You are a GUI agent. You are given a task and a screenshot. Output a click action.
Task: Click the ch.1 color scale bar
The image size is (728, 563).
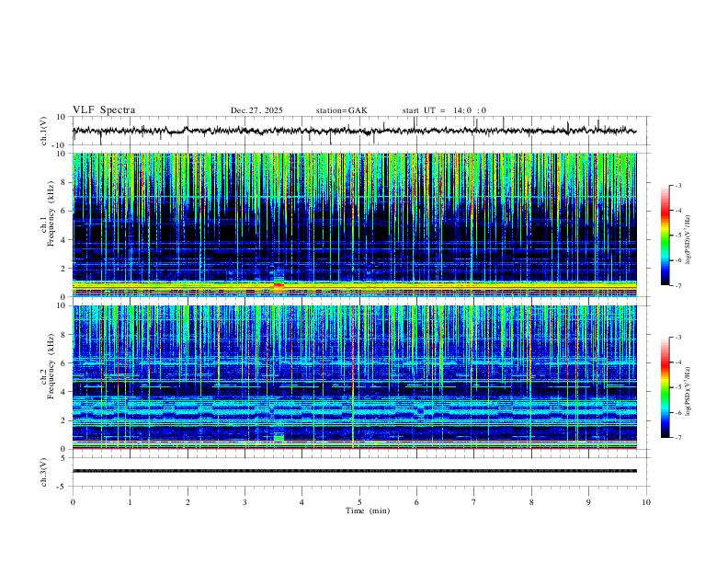coord(665,236)
